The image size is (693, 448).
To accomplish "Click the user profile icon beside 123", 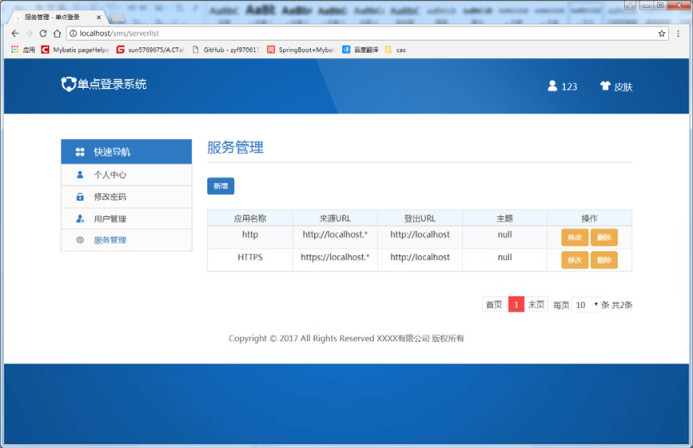I will (x=552, y=86).
